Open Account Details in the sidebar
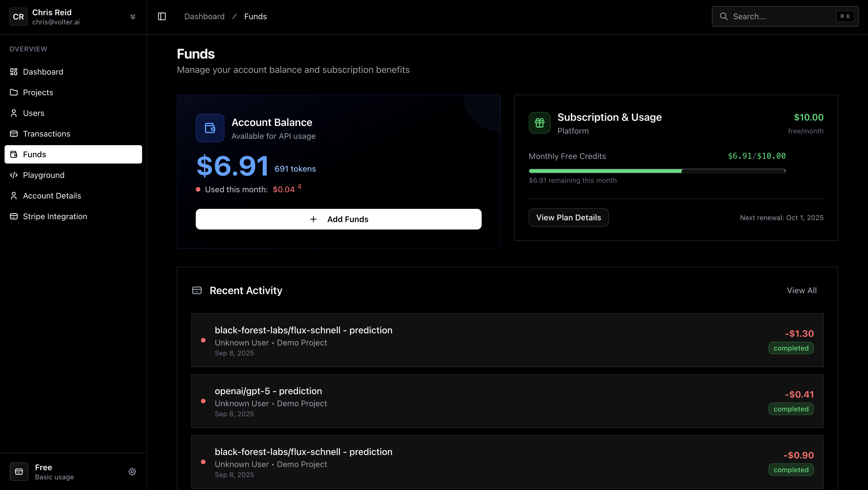This screenshot has height=490, width=868. coord(73,196)
